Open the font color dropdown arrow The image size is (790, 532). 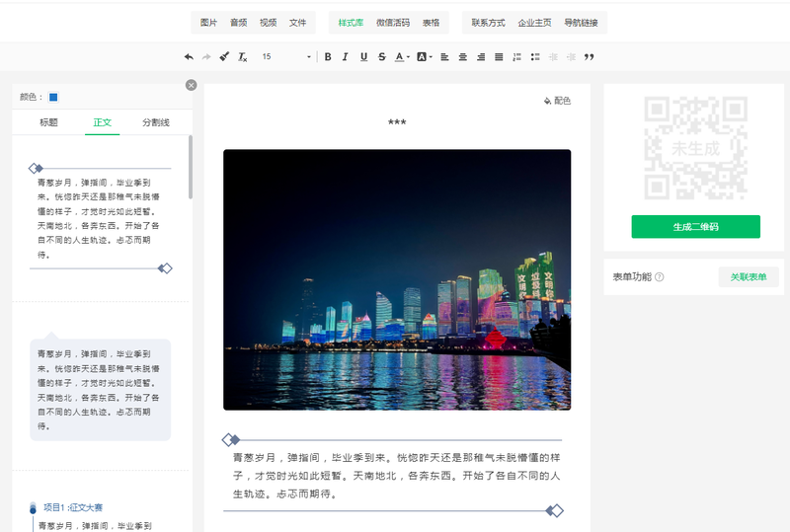click(410, 57)
